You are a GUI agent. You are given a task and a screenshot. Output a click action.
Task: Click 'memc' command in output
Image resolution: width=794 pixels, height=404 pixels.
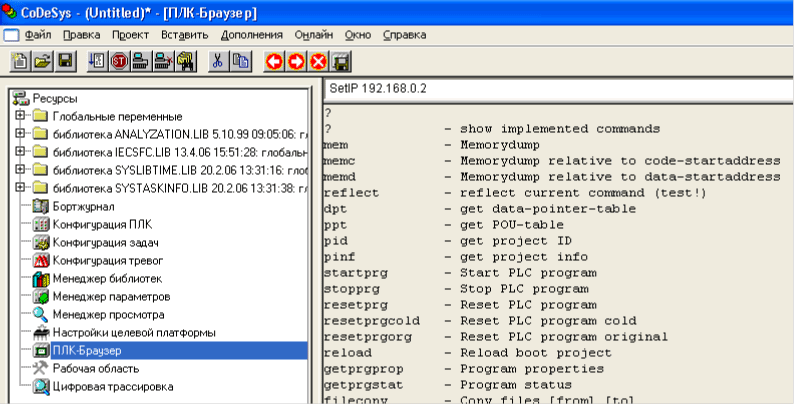[340, 161]
